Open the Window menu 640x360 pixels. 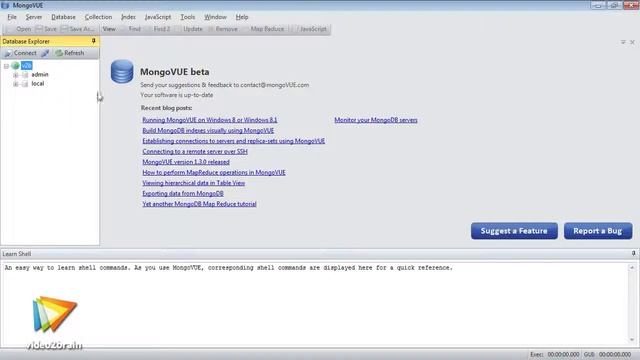point(216,17)
